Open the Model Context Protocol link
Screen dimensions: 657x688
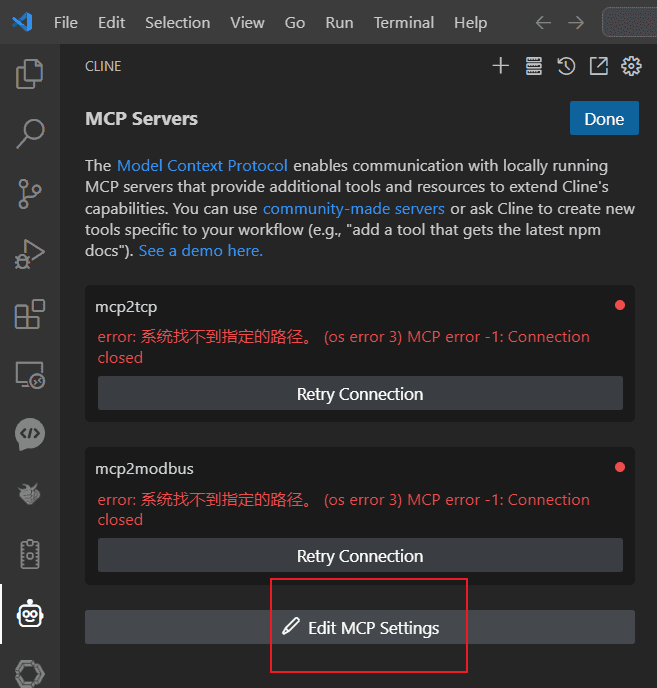pyautogui.click(x=202, y=165)
